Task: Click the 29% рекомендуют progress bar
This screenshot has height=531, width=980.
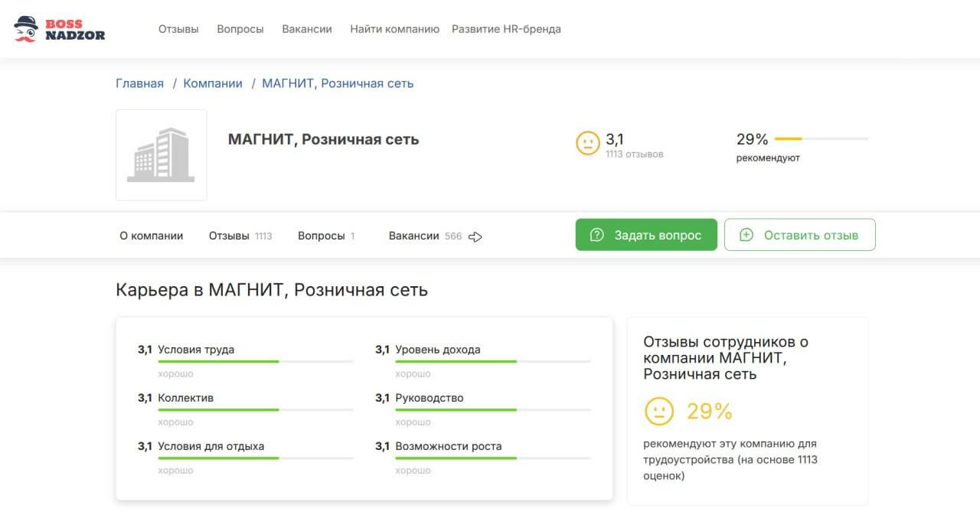Action: (x=822, y=139)
